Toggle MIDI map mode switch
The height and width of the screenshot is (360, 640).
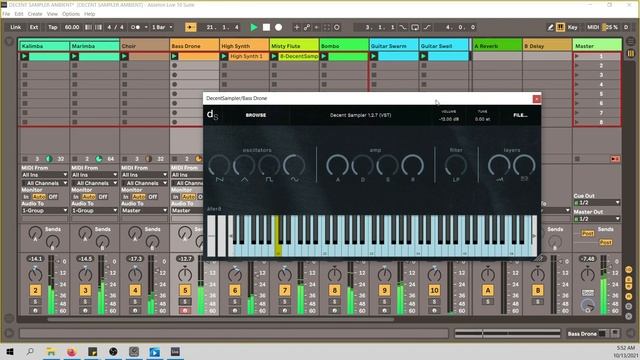pyautogui.click(x=593, y=27)
